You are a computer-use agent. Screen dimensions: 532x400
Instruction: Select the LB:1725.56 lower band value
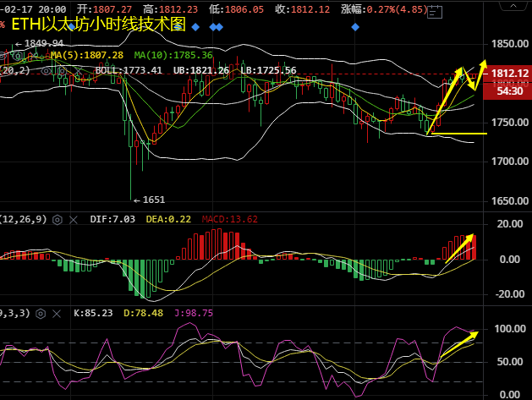[x=268, y=70]
